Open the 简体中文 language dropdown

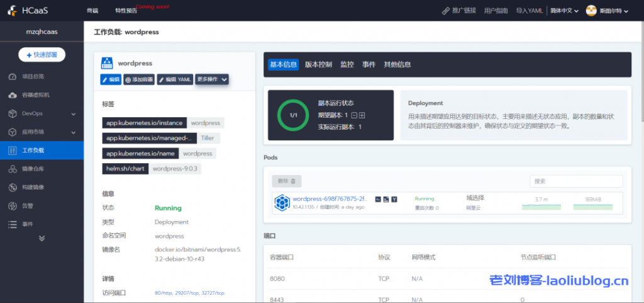point(563,11)
